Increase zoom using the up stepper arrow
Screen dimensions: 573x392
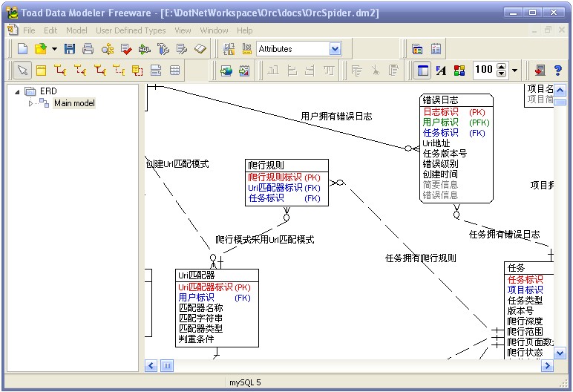coord(502,66)
